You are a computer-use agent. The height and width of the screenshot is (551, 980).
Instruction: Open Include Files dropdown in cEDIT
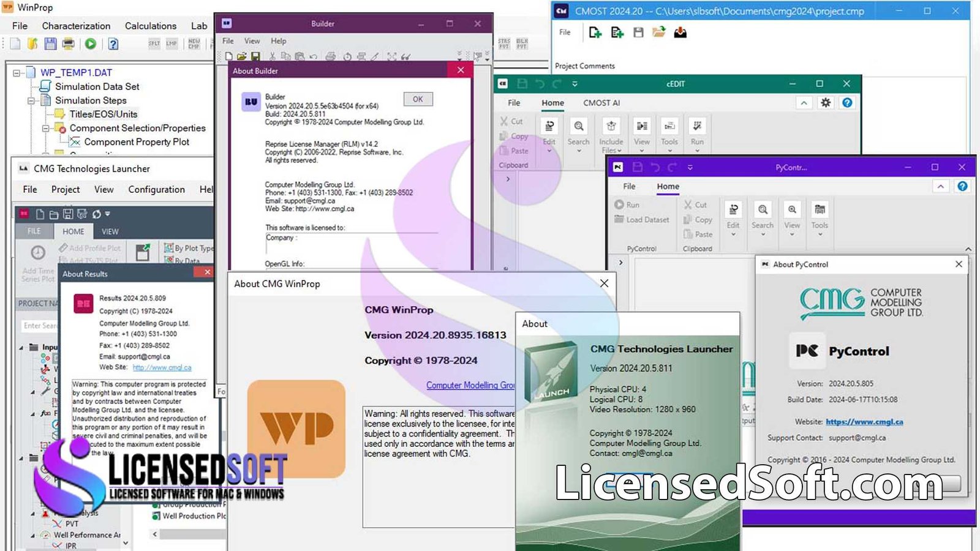[x=611, y=135]
